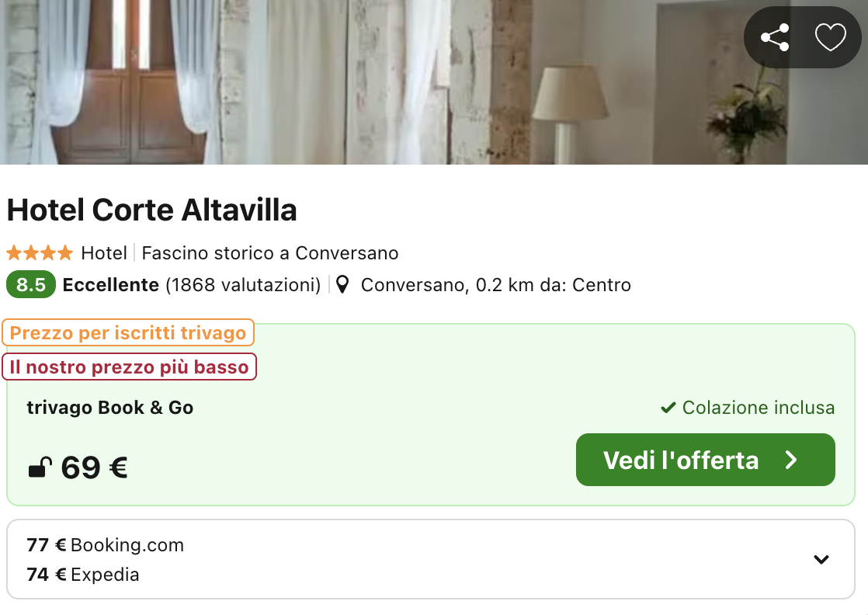Click the 69 € price
The image size is (868, 615).
(x=94, y=467)
